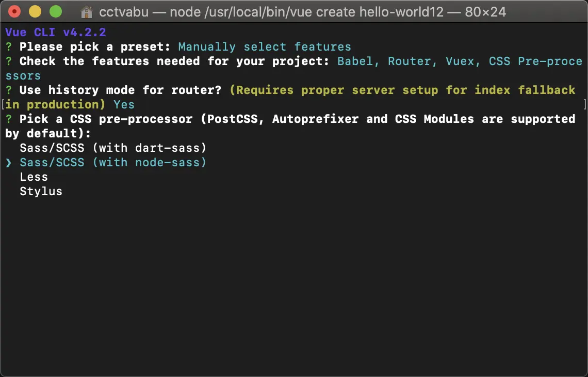Select Sass/SCSS (with dart-sass) option
This screenshot has height=377, width=588.
(113, 148)
